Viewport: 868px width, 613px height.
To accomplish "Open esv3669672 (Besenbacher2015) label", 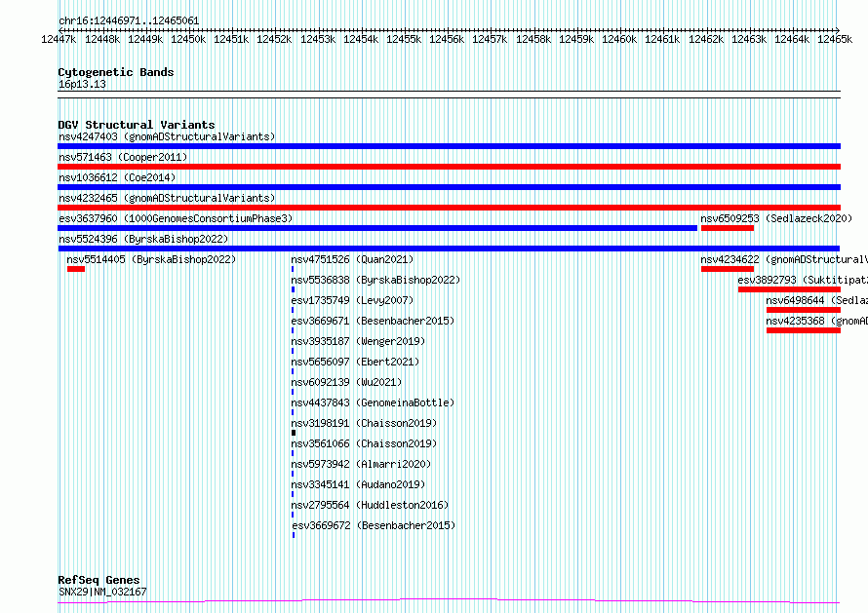I will (374, 525).
